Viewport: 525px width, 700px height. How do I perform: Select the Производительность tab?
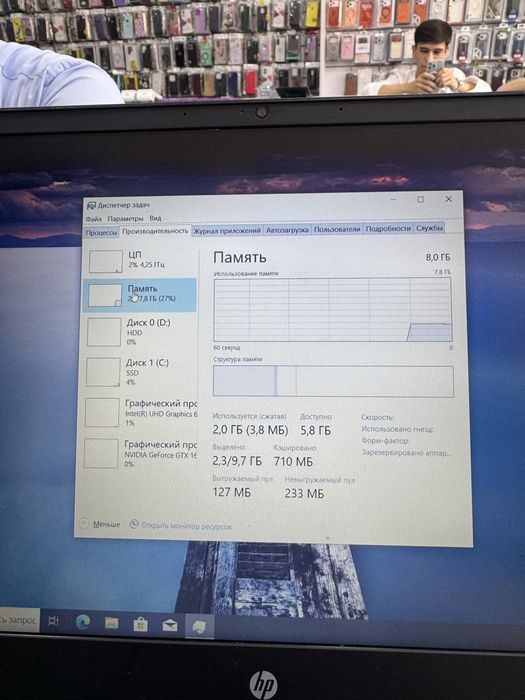[x=155, y=231]
